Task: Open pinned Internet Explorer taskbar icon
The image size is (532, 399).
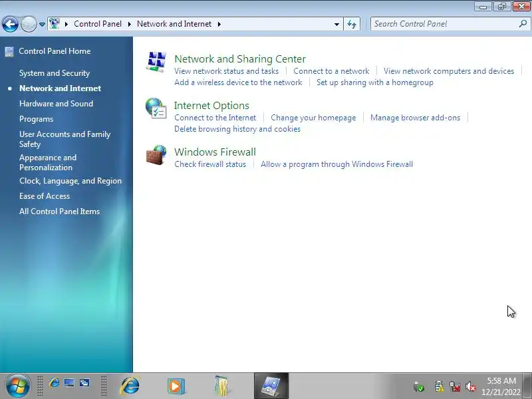Action: click(130, 386)
